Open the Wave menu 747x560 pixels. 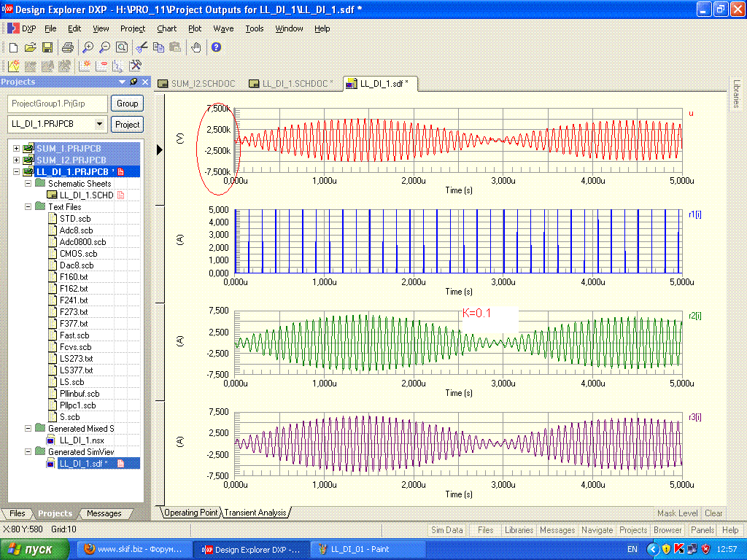click(223, 28)
